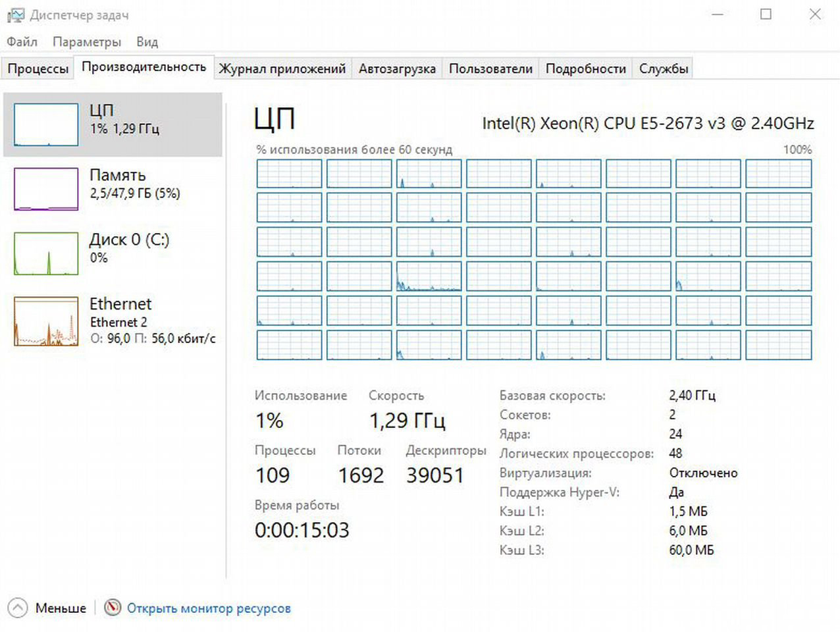840x632 pixels.
Task: Switch to Журнал приложений tab
Action: pyautogui.click(x=282, y=68)
